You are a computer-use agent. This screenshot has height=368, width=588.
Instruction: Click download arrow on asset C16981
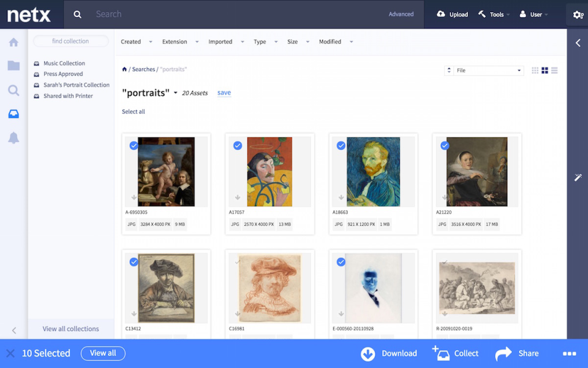(x=238, y=314)
